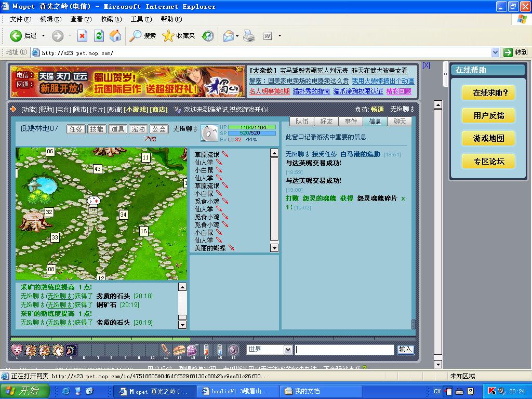The width and height of the screenshot is (532, 399).
Task: Switch to the 好友 tab
Action: (326, 121)
